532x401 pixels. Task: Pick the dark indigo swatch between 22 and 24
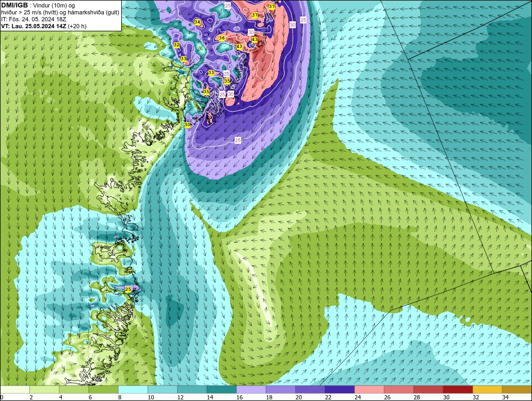339,389
